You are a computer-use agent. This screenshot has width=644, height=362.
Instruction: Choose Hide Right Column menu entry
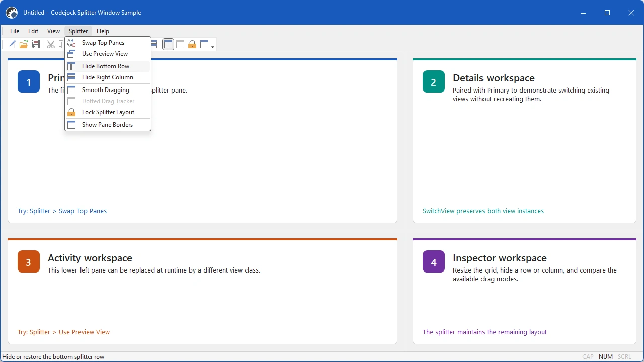[108, 77]
